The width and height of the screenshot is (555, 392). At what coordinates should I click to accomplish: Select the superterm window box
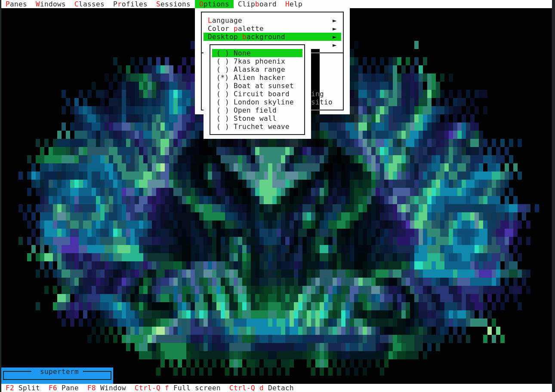click(x=57, y=375)
